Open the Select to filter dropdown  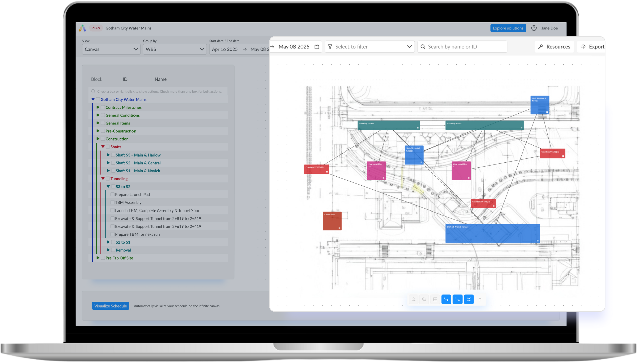pos(369,47)
